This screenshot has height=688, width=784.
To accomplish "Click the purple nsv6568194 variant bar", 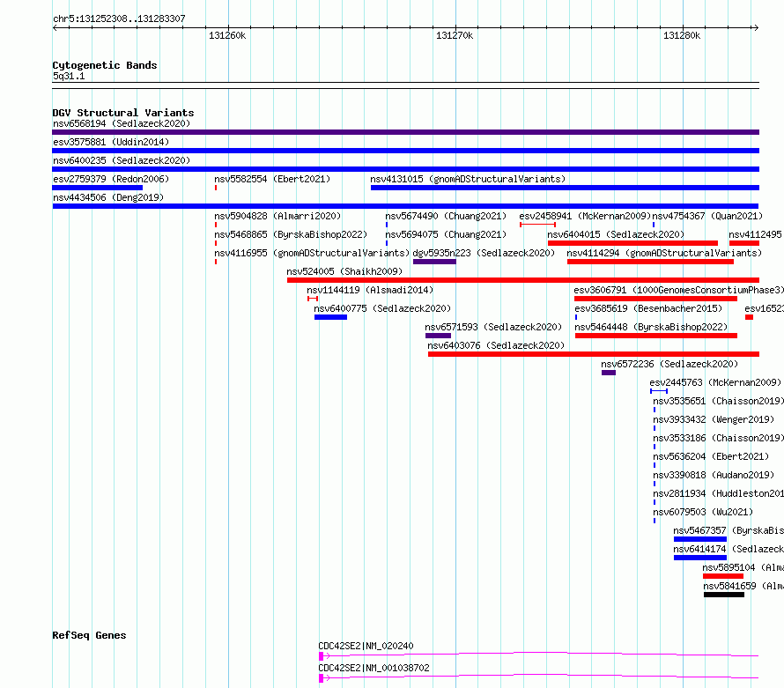I will [x=405, y=132].
